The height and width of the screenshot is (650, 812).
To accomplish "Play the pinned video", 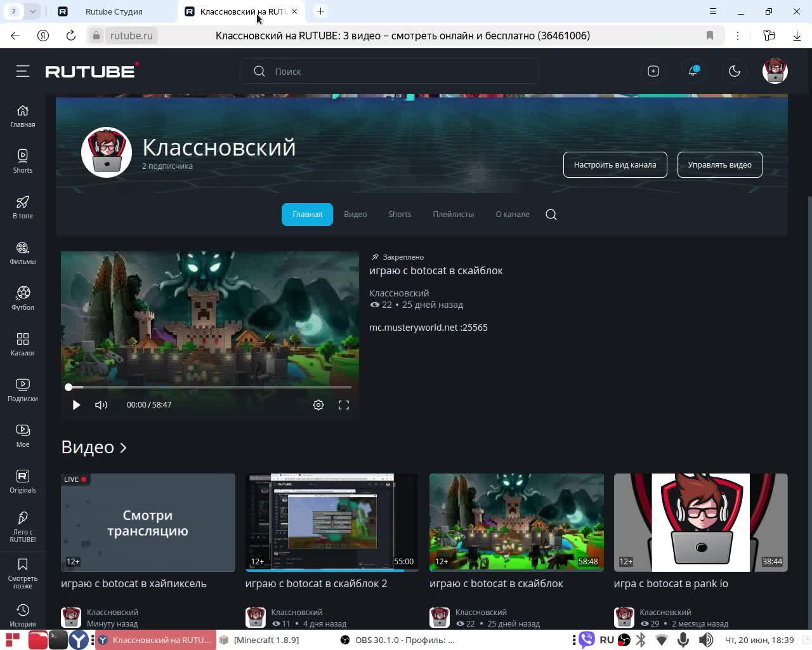I will [76, 405].
